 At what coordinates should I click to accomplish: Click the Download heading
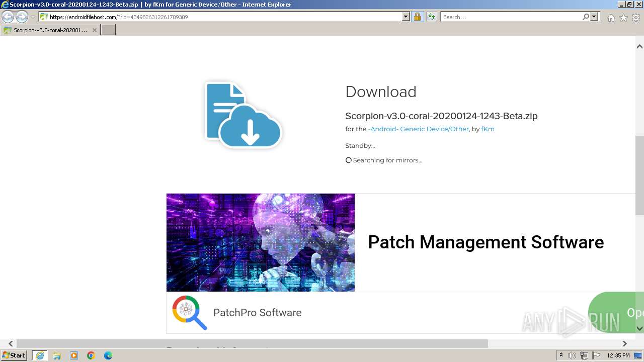coord(381,92)
